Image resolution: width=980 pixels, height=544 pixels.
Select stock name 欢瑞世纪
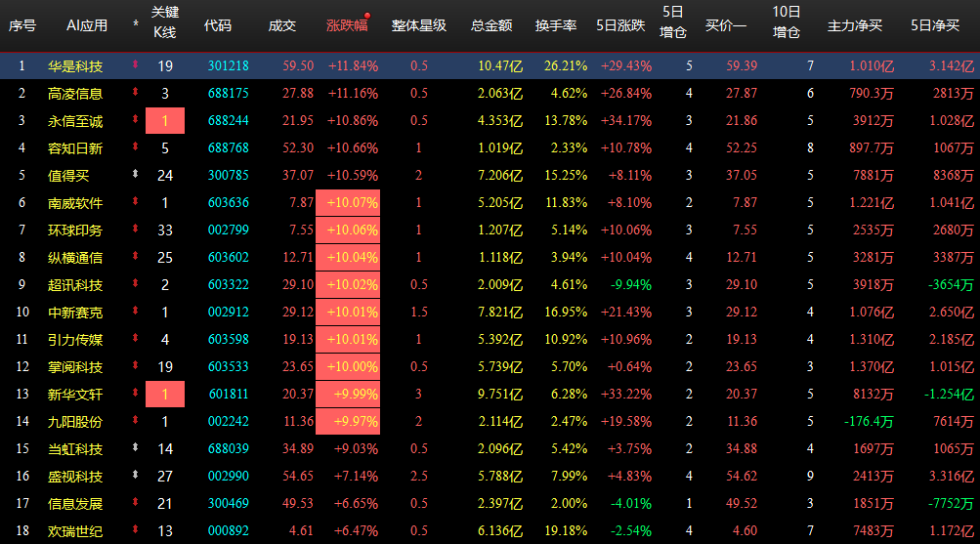pos(75,531)
